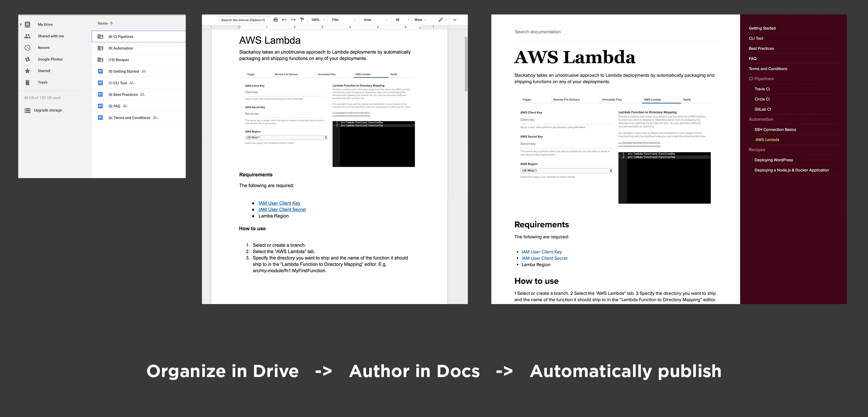The image size is (868, 417).
Task: Click the Upgrade storage icon
Action: coord(27,110)
